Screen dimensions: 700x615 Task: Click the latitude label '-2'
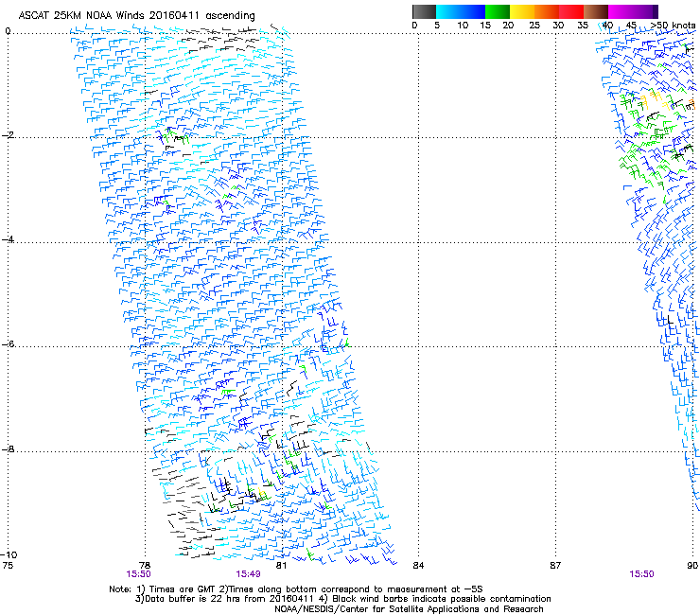tap(8, 135)
